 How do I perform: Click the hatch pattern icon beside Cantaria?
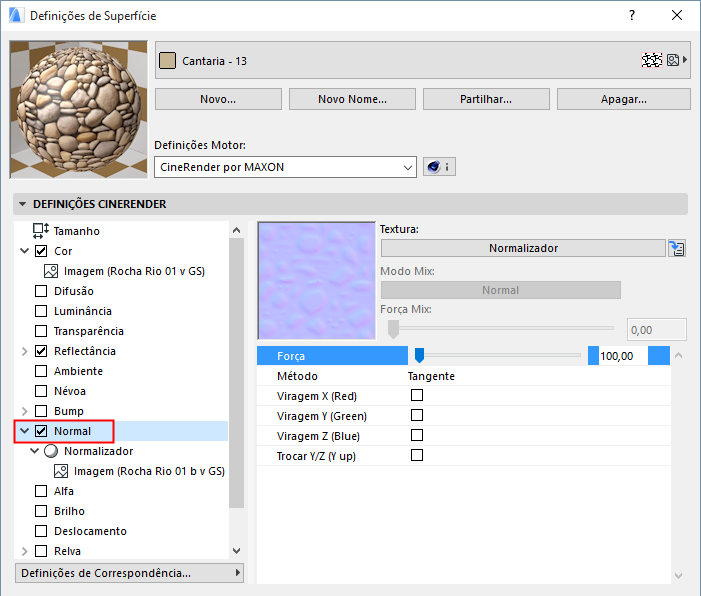(652, 60)
